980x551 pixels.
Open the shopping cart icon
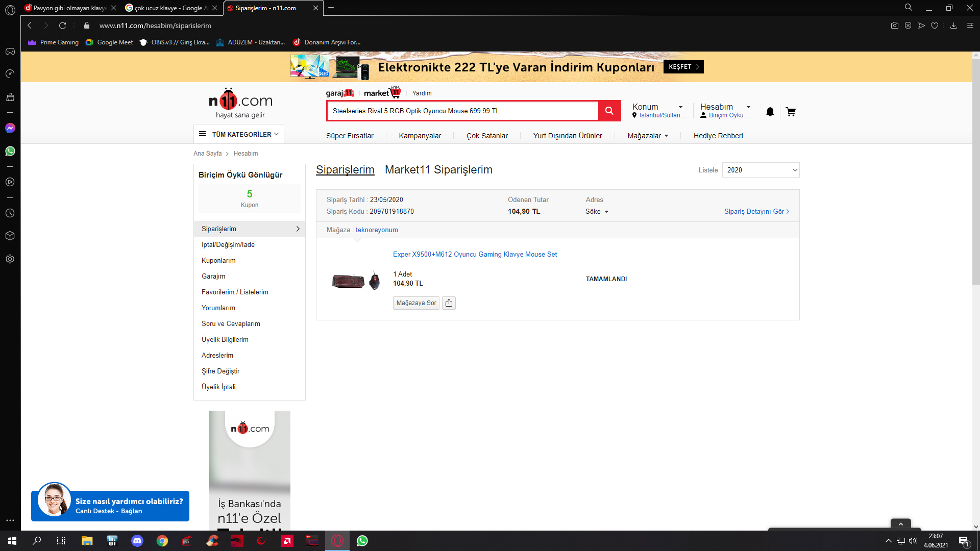[x=791, y=112]
